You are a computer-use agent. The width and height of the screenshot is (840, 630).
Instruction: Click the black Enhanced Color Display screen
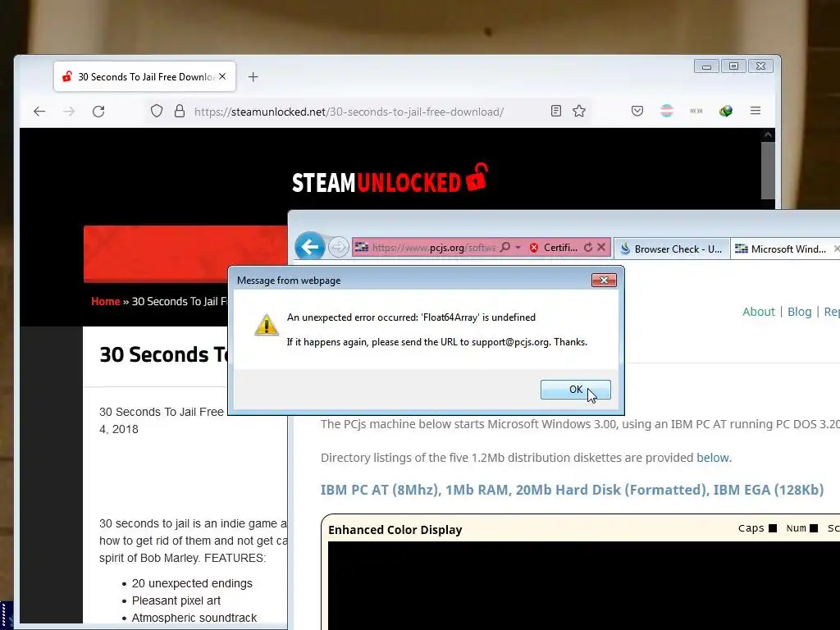tap(584, 586)
